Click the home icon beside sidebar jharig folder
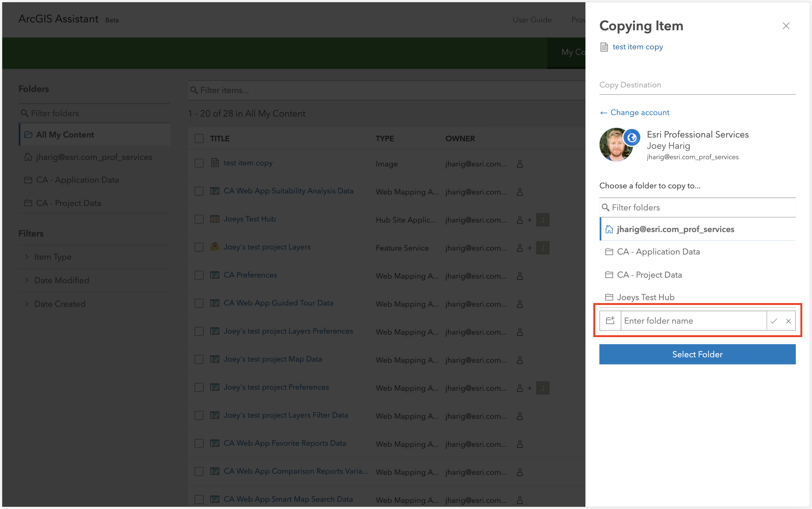Screen dimensions: 812x509 28,157
